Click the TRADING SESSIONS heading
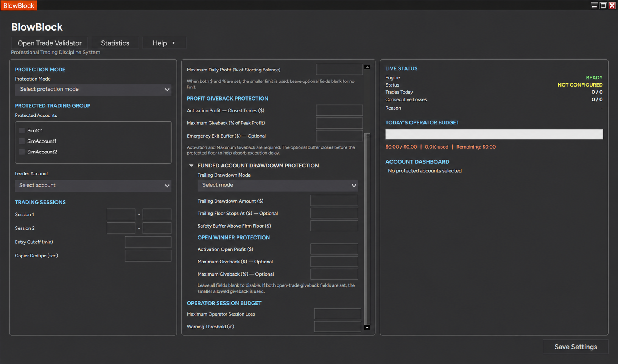Viewport: 618px width, 364px height. pos(40,202)
